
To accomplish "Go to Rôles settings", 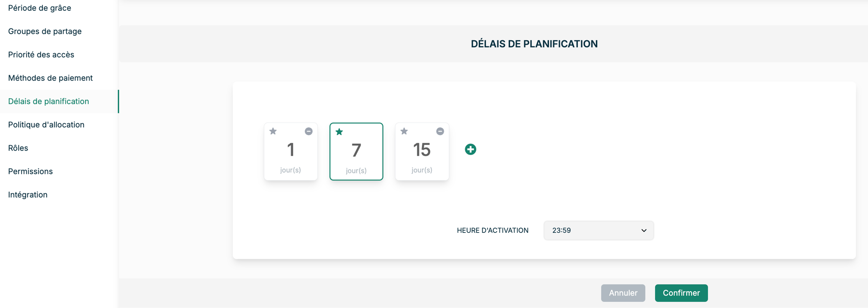I will (x=18, y=148).
